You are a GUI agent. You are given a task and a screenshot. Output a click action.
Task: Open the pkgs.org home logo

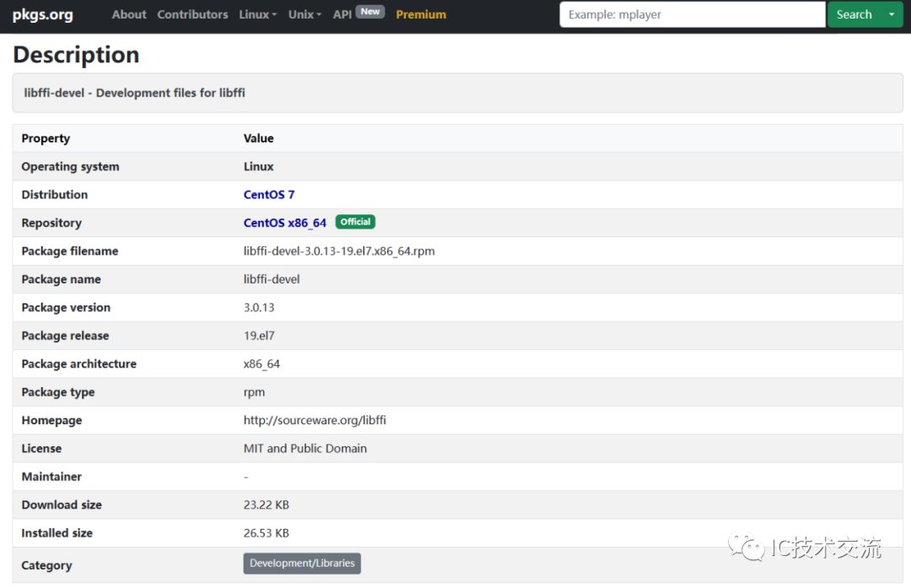43,14
